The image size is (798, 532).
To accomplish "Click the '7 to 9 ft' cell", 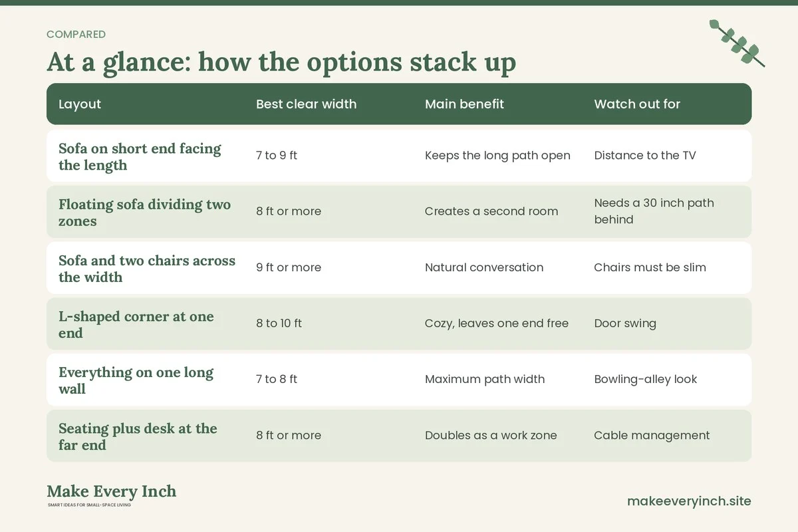I will click(277, 156).
